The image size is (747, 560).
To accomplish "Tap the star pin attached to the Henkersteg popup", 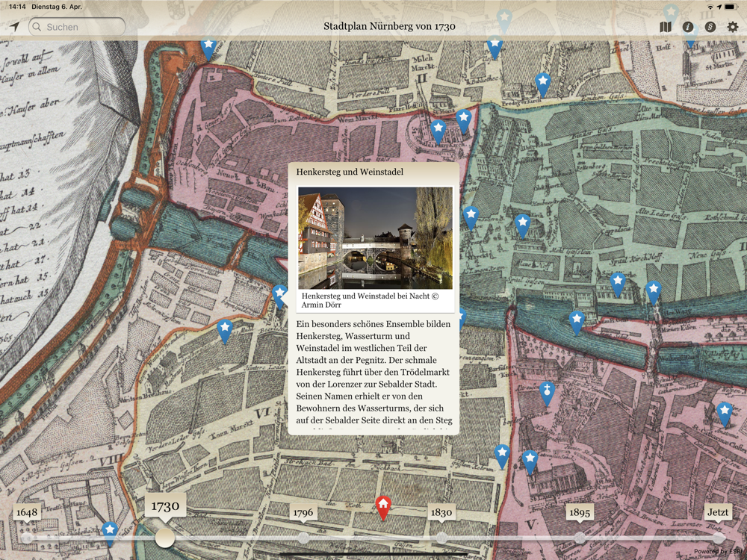I will pos(279,296).
